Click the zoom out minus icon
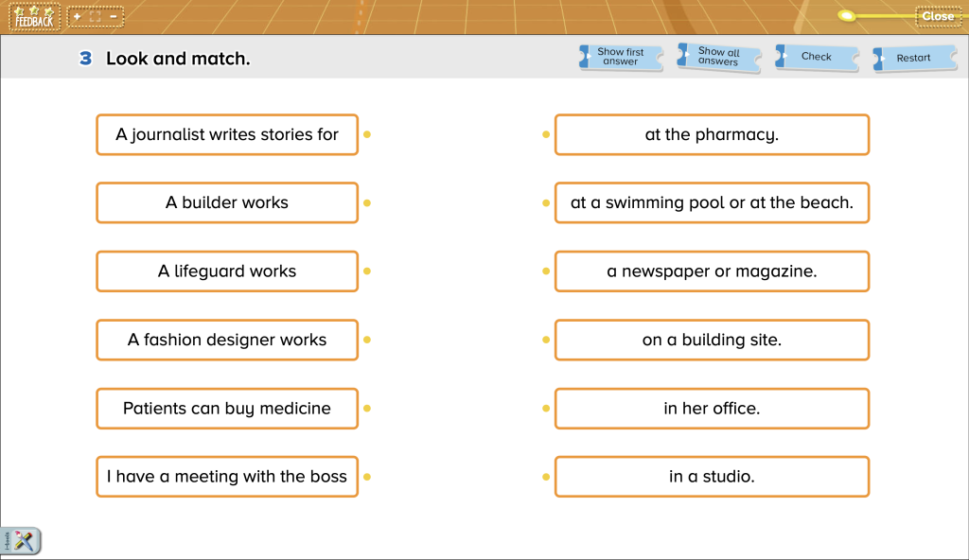This screenshot has height=560, width=969. (x=114, y=16)
